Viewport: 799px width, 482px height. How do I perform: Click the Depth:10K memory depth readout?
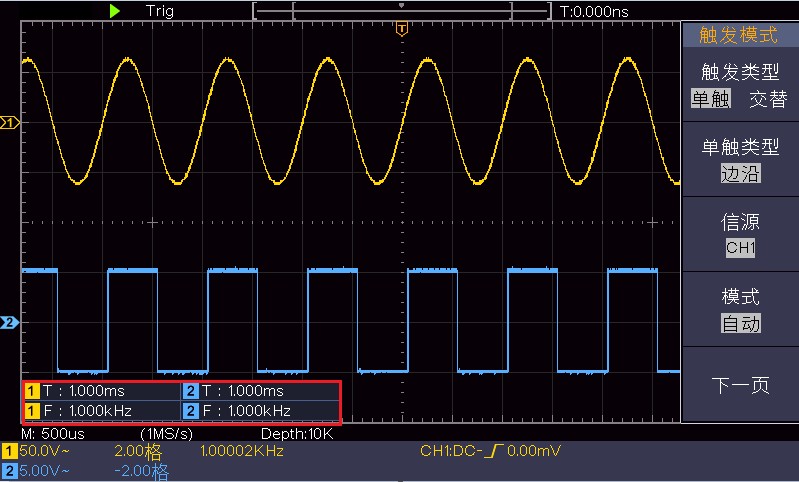click(x=297, y=434)
